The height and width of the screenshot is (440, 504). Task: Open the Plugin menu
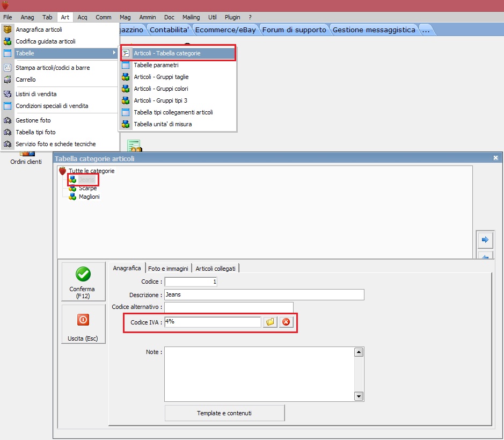[x=232, y=17]
